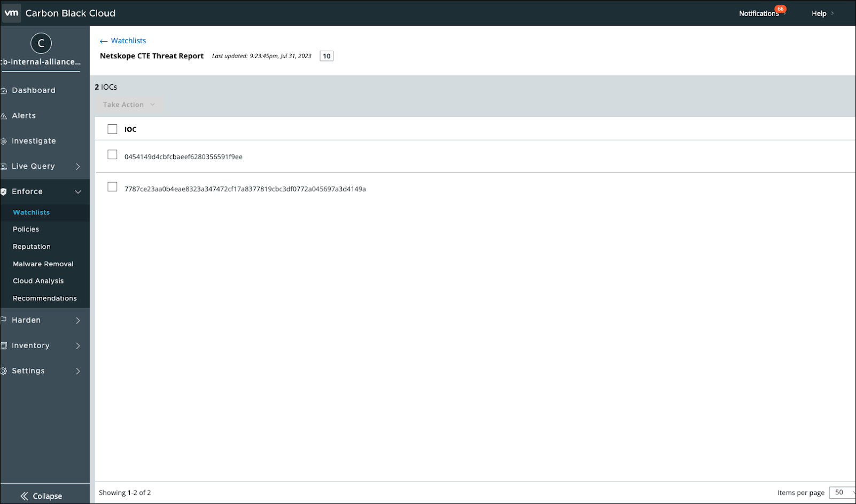
Task: Toggle the select-all IOC header checkbox
Action: (x=112, y=129)
